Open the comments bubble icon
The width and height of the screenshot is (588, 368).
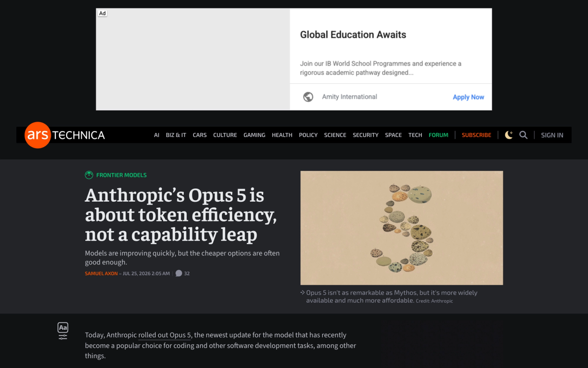coord(179,273)
